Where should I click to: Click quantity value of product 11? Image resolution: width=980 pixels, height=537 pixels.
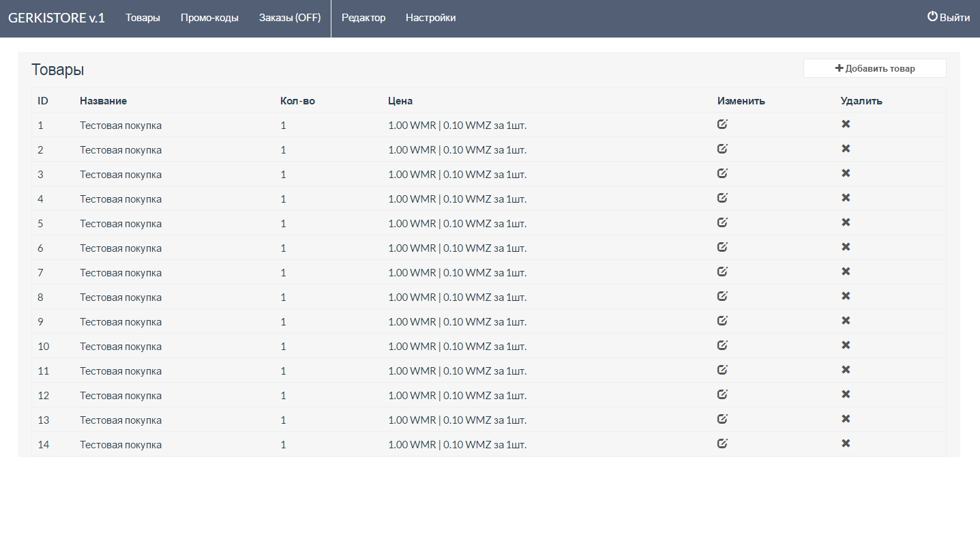pos(283,371)
